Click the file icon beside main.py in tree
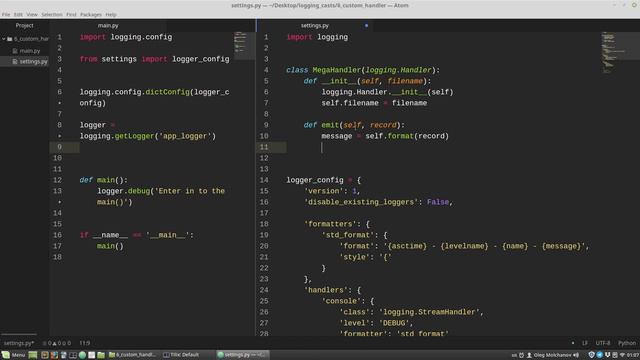The width and height of the screenshot is (640, 360). click(x=15, y=51)
